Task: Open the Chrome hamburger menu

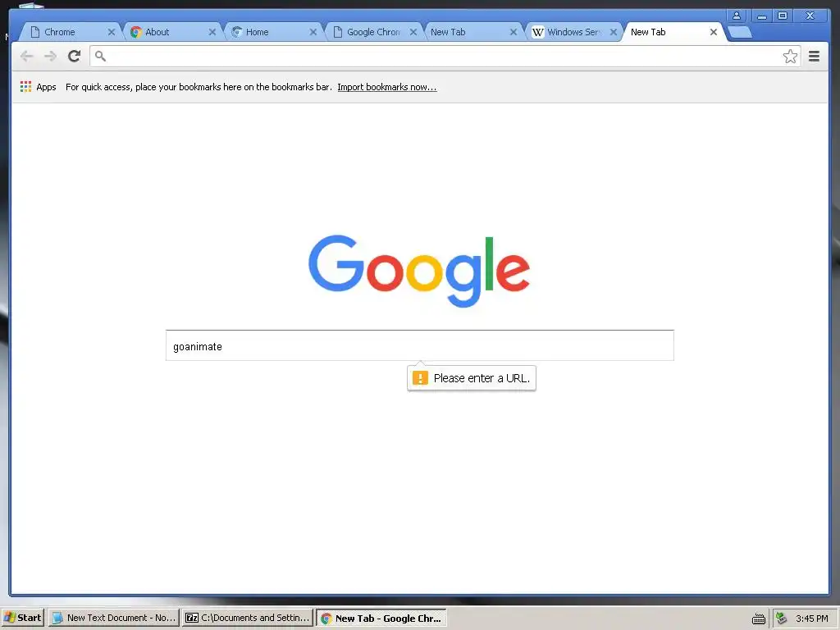Action: coord(815,57)
